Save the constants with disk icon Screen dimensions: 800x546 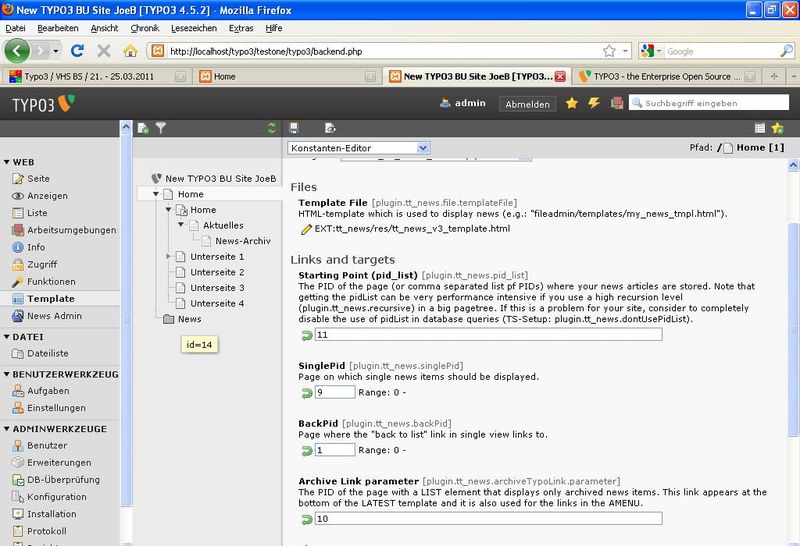point(293,128)
